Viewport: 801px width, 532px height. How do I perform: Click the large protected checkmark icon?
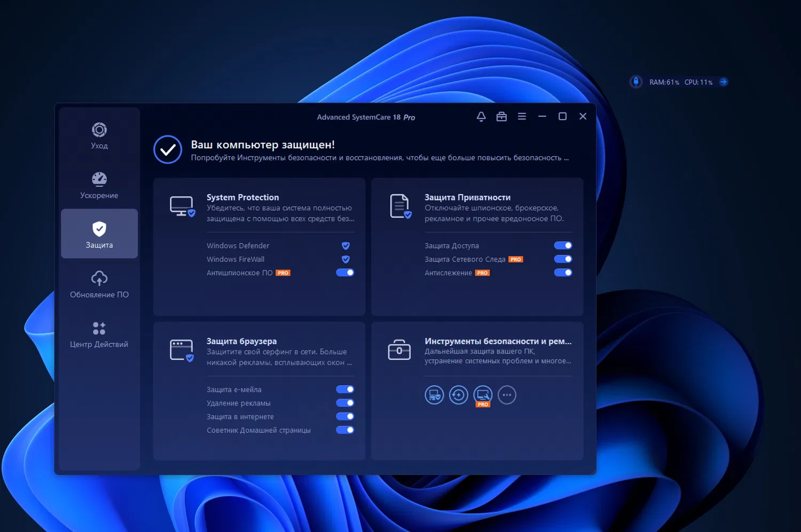tap(168, 149)
